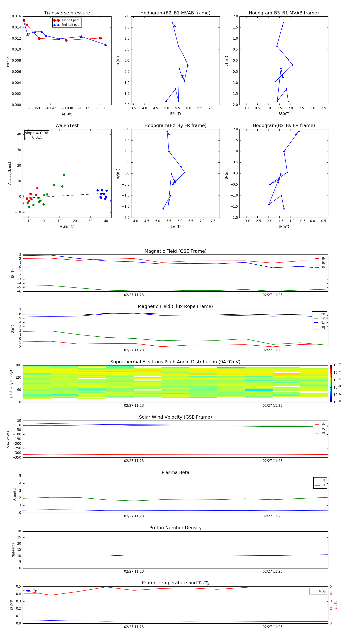Select the "Vz" velocity legend entry
This screenshot has height=644, width=351.
[x=320, y=433]
